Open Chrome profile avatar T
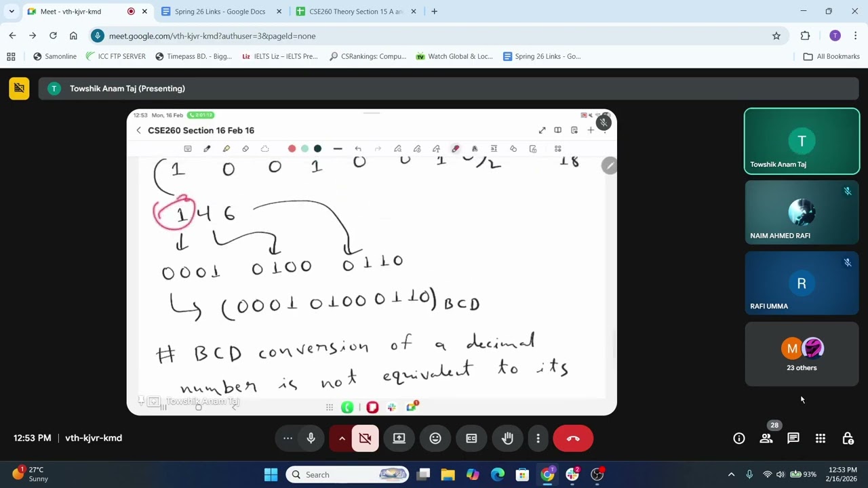868x488 pixels. (x=835, y=36)
